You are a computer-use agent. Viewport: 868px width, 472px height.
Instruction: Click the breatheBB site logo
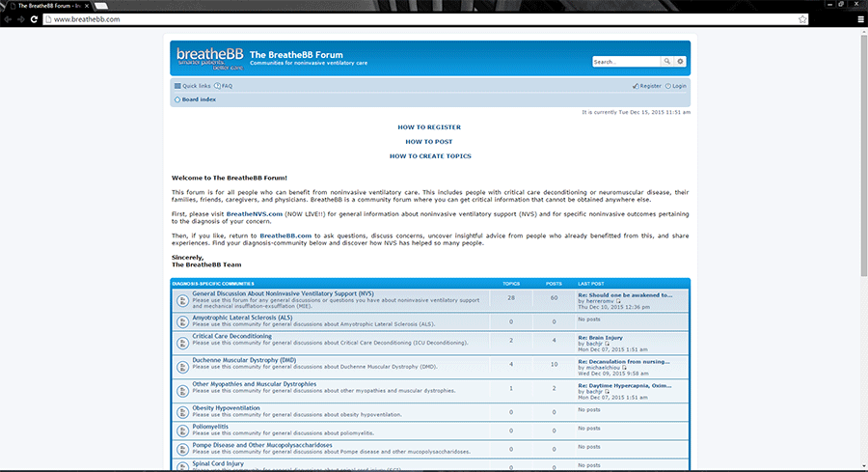pos(210,58)
